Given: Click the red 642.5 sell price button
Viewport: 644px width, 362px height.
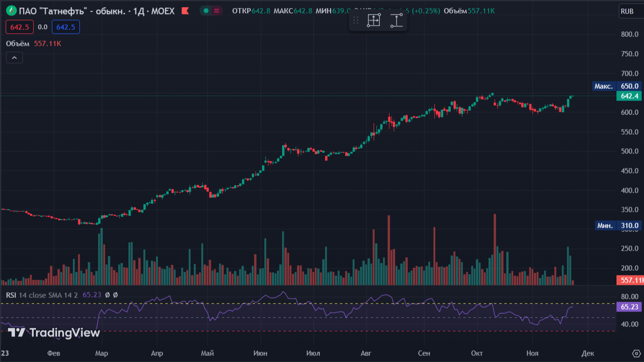Looking at the screenshot, I should coord(20,27).
